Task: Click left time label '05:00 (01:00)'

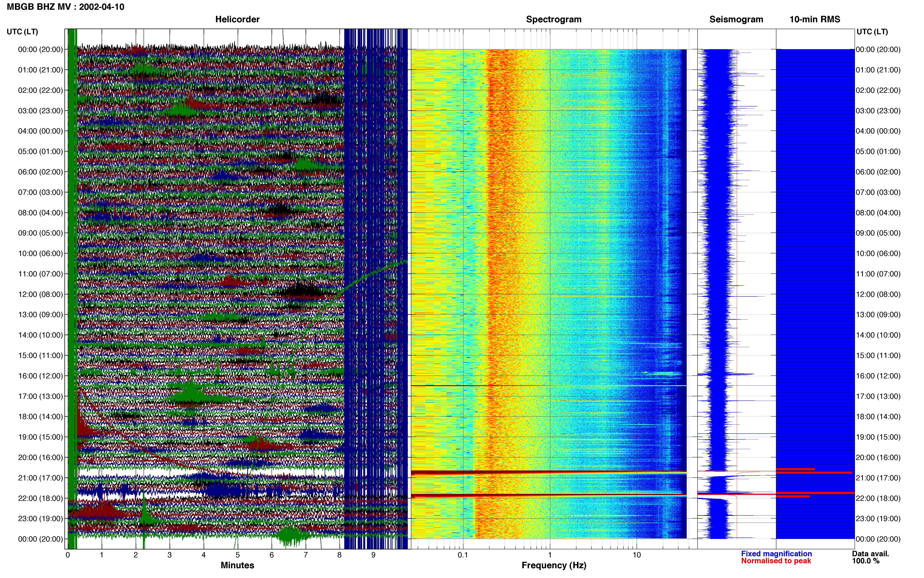Action: (41, 151)
